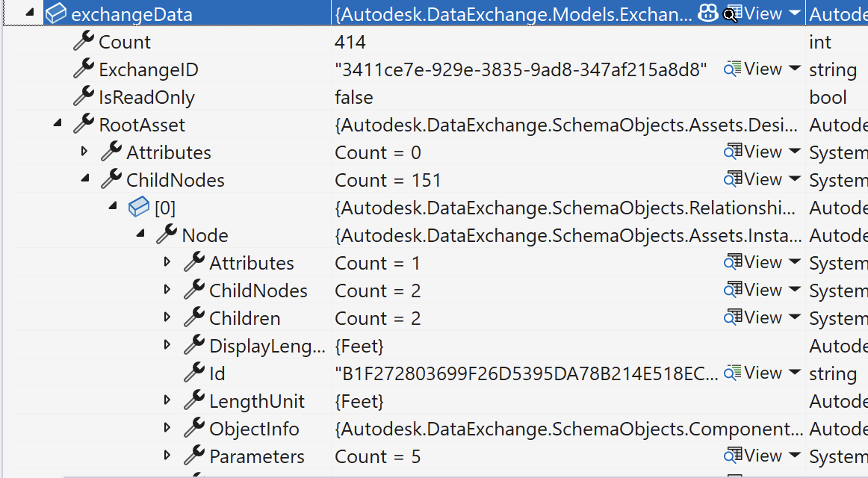This screenshot has width=868, height=478.
Task: Click the wrench icon beside LengthUnit
Action: point(194,400)
